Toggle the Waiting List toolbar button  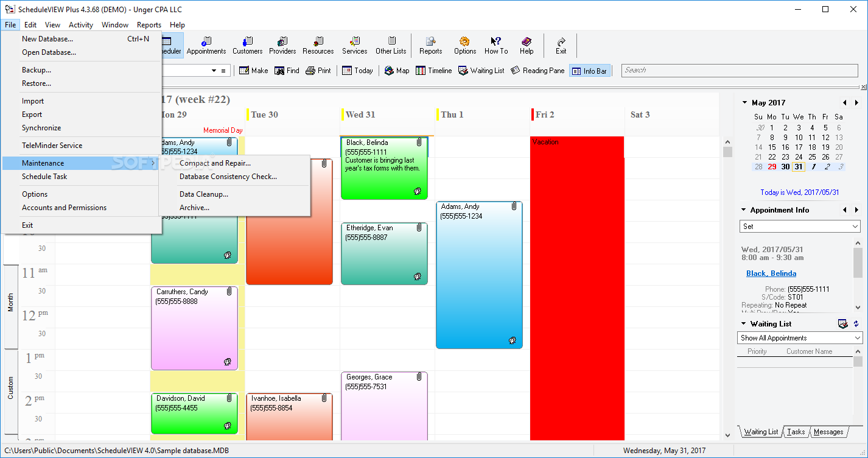(x=480, y=71)
